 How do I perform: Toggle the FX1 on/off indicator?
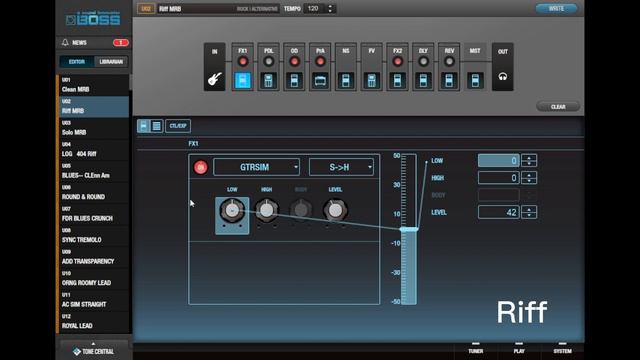[x=242, y=61]
